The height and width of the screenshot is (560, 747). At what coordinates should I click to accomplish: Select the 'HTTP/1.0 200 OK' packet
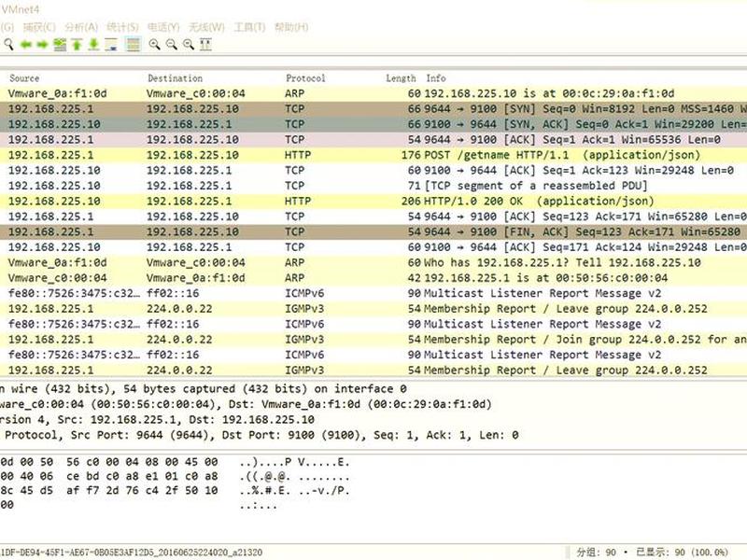click(x=373, y=201)
